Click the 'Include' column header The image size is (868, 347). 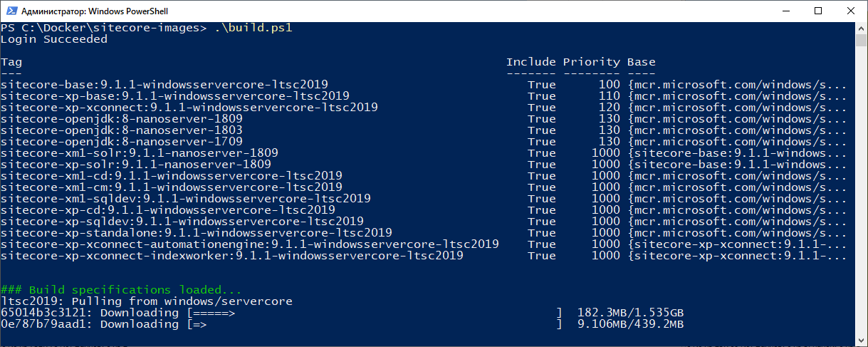530,62
